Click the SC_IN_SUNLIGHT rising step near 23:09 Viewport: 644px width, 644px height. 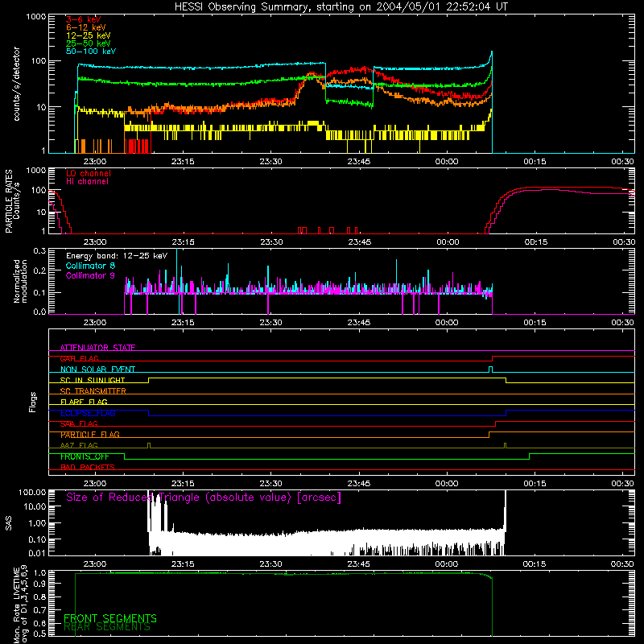click(149, 380)
